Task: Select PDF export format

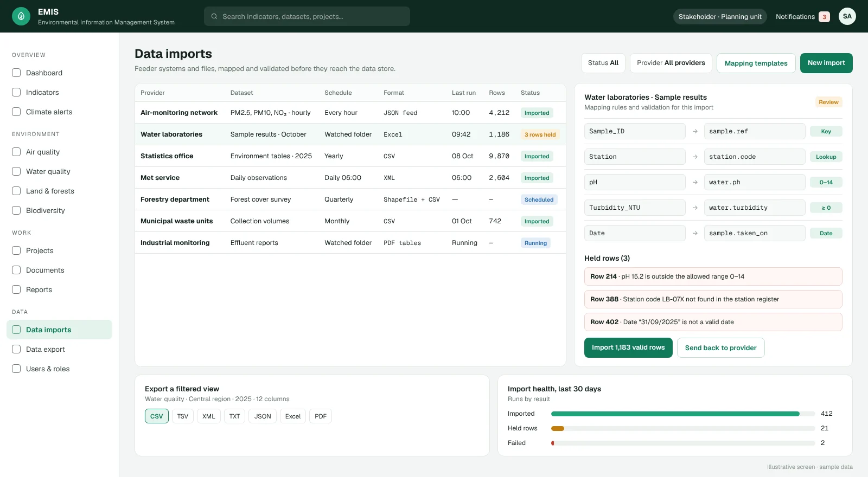Action: (x=321, y=416)
